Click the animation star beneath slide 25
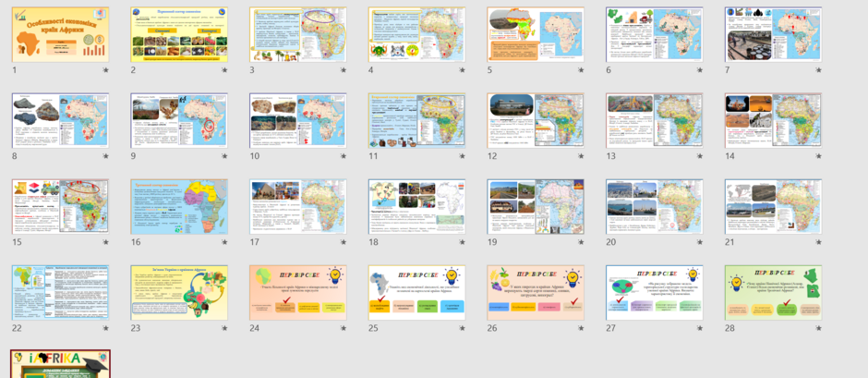 point(463,328)
